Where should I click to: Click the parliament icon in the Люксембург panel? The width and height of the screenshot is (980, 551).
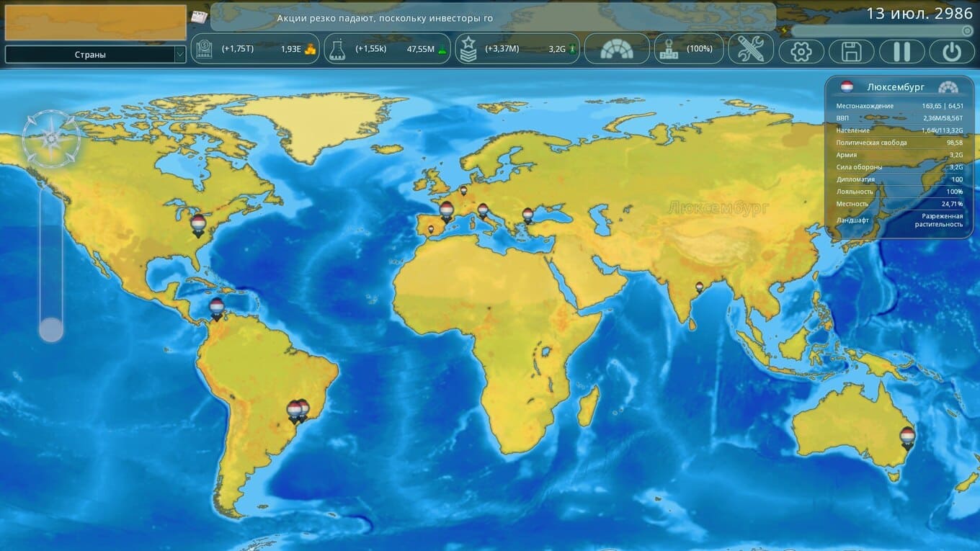(x=948, y=87)
